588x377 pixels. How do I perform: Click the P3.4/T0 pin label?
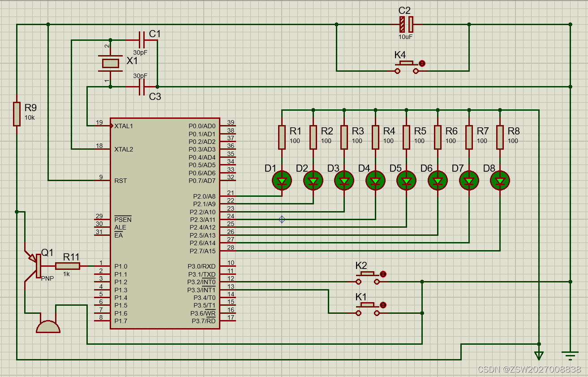[205, 298]
